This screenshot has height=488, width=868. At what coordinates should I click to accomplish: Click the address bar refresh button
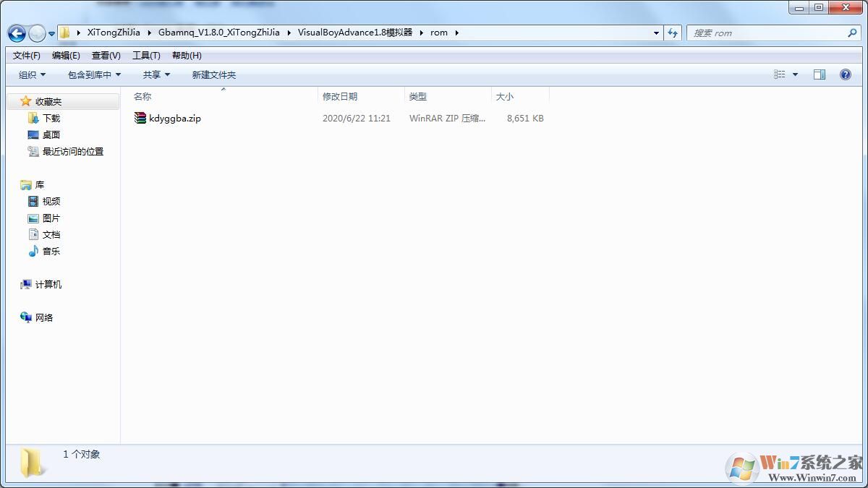point(673,33)
